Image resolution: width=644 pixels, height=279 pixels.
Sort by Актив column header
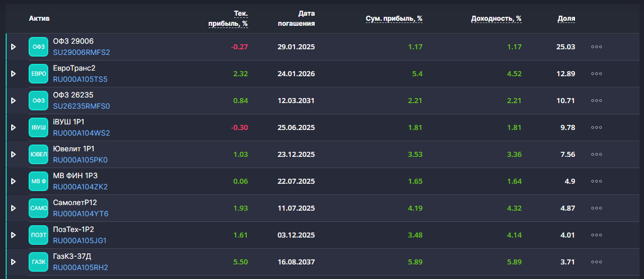pyautogui.click(x=39, y=18)
